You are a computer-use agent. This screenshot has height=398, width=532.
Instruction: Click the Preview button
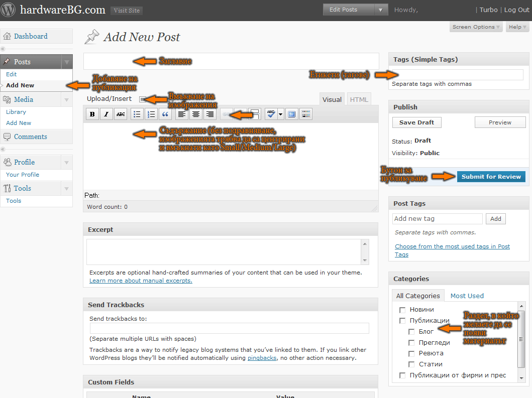click(500, 122)
